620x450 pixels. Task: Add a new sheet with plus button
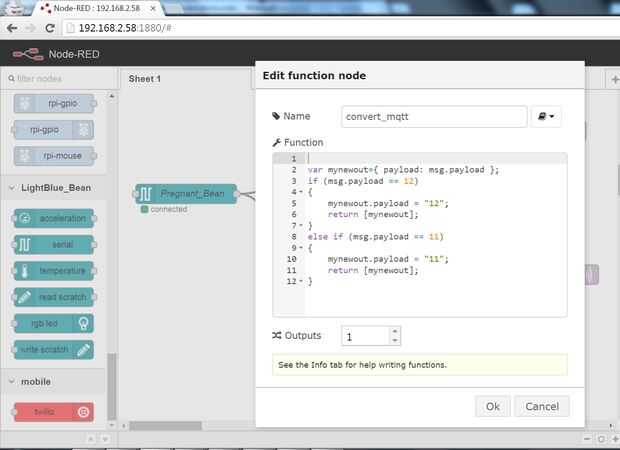coord(614,79)
